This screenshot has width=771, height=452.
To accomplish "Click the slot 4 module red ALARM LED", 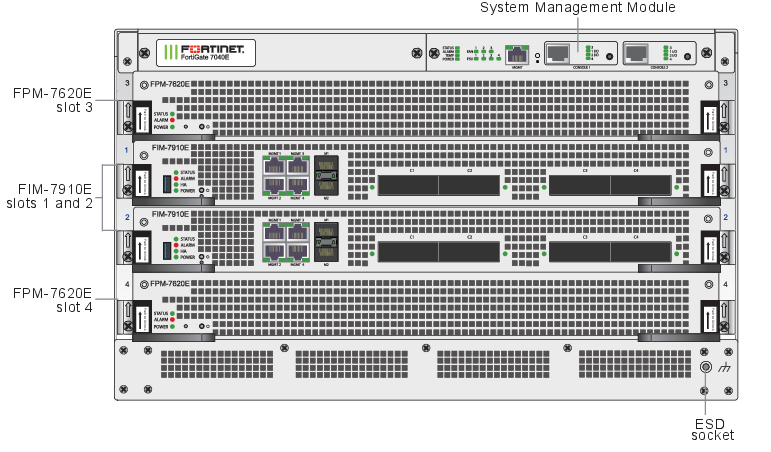I will (173, 320).
